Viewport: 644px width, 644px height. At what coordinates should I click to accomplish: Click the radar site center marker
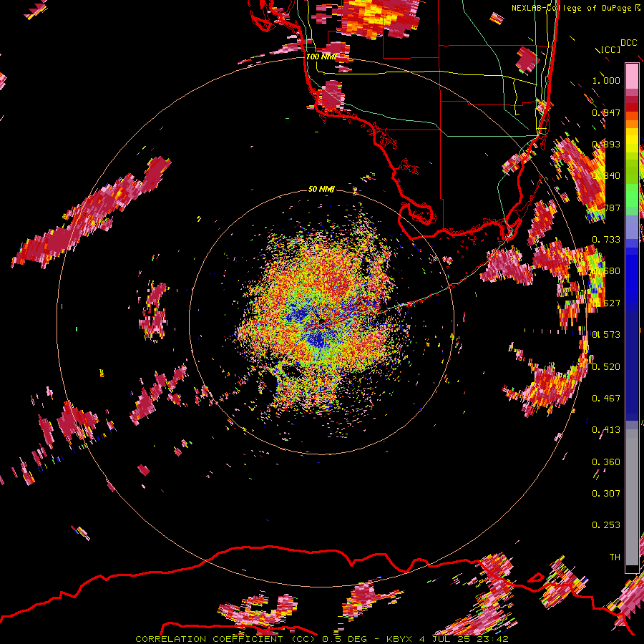(321, 321)
